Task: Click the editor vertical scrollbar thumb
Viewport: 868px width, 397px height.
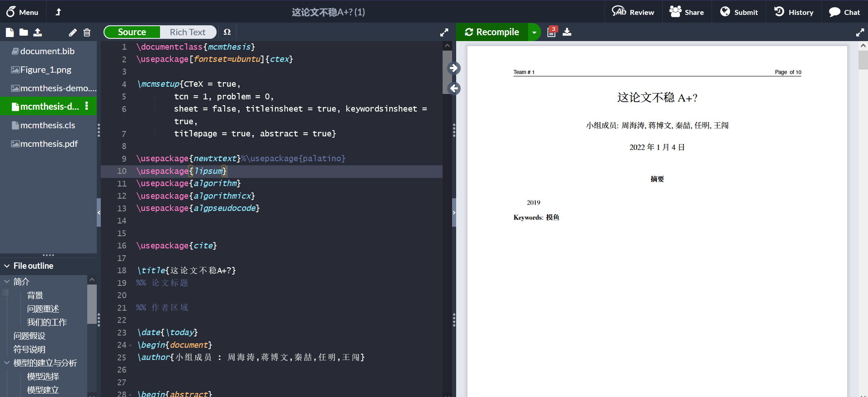Action: point(447,72)
